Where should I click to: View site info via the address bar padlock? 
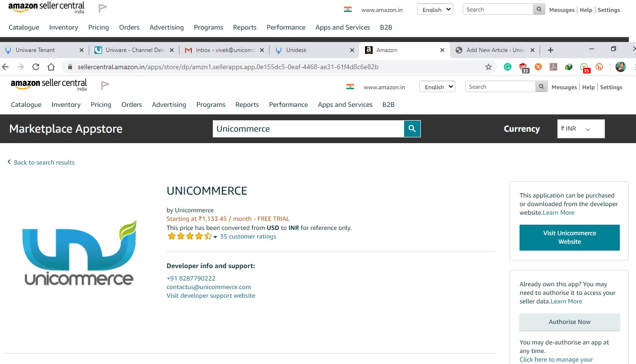(70, 67)
